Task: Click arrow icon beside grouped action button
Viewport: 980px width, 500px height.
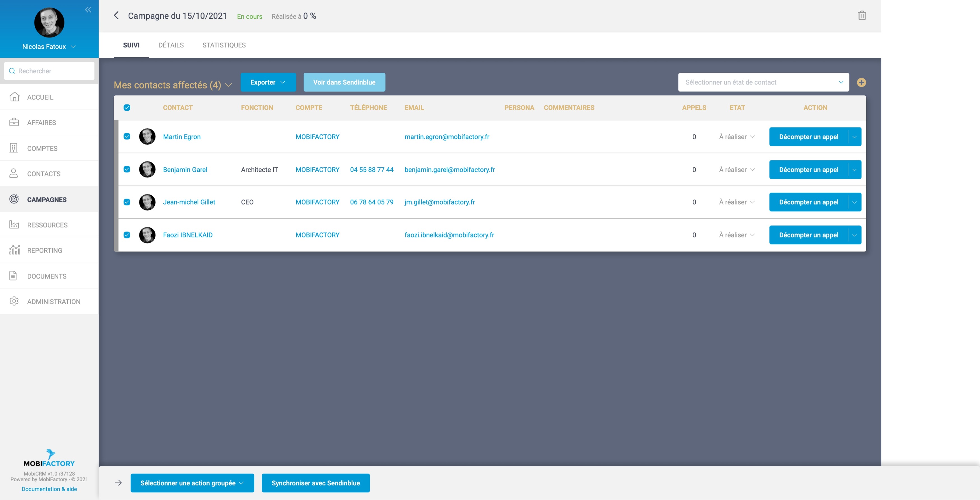Action: (118, 483)
